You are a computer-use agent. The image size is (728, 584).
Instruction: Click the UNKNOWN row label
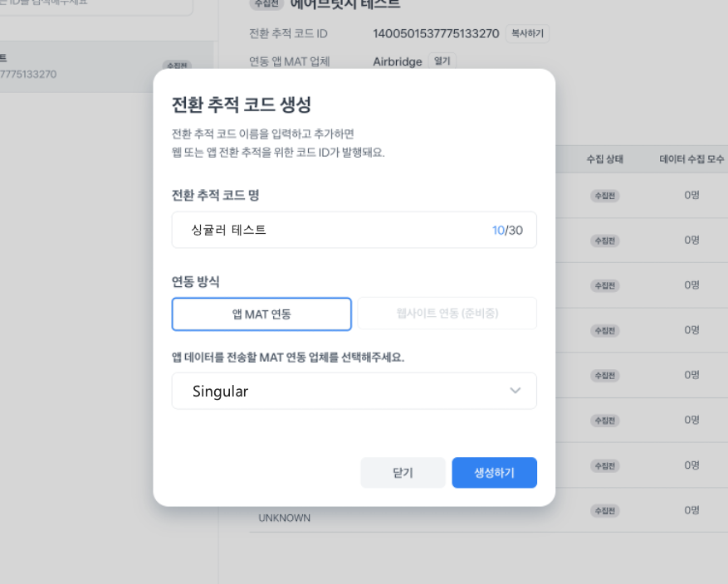coord(284,518)
